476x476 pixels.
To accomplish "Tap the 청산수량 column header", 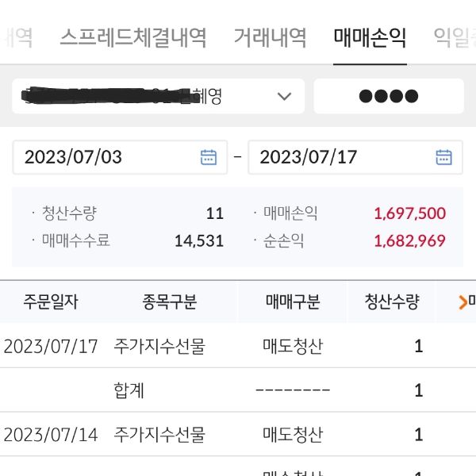I will 391,301.
